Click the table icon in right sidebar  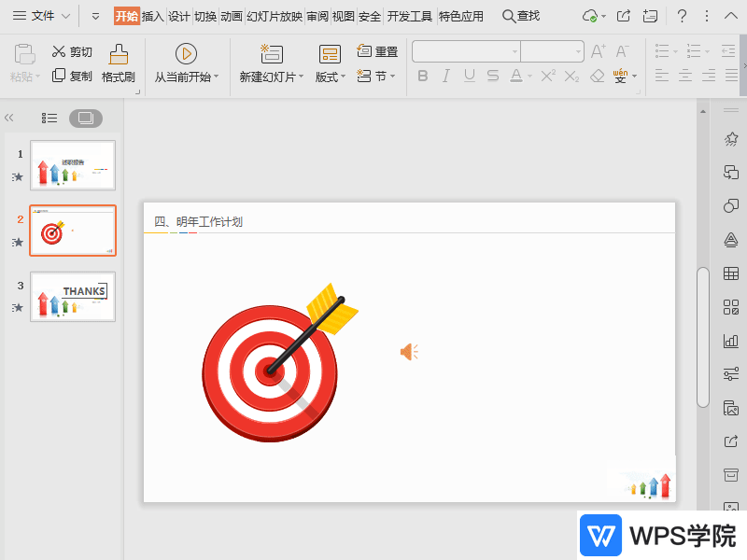[x=731, y=273]
